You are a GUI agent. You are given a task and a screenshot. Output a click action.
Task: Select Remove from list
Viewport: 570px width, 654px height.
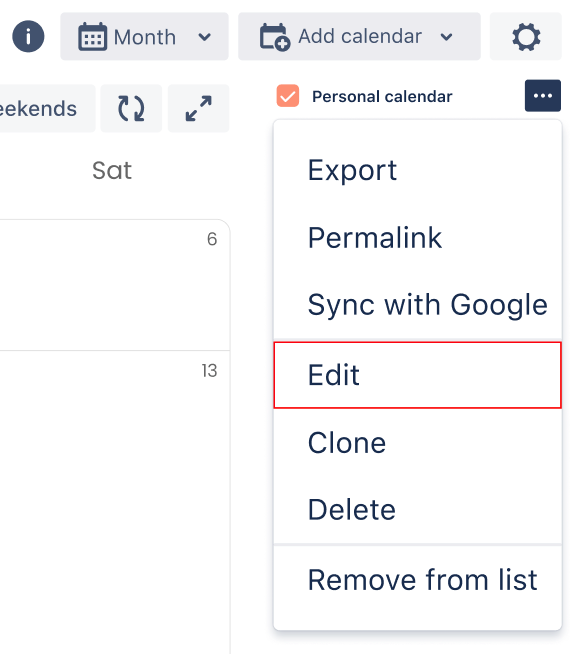click(x=417, y=580)
